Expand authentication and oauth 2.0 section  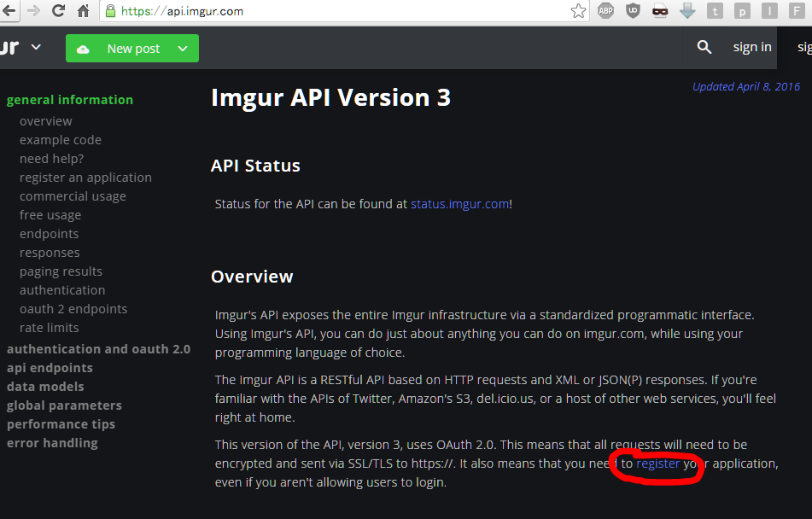click(98, 349)
